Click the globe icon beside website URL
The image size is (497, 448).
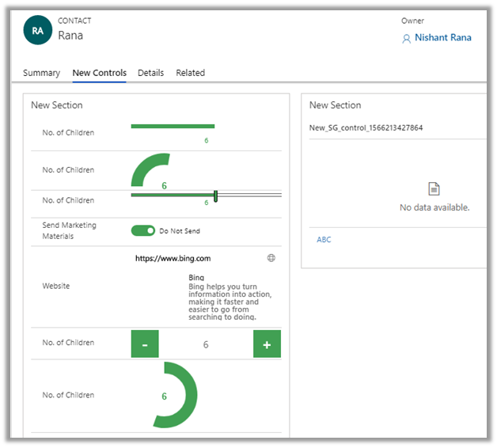click(x=271, y=258)
